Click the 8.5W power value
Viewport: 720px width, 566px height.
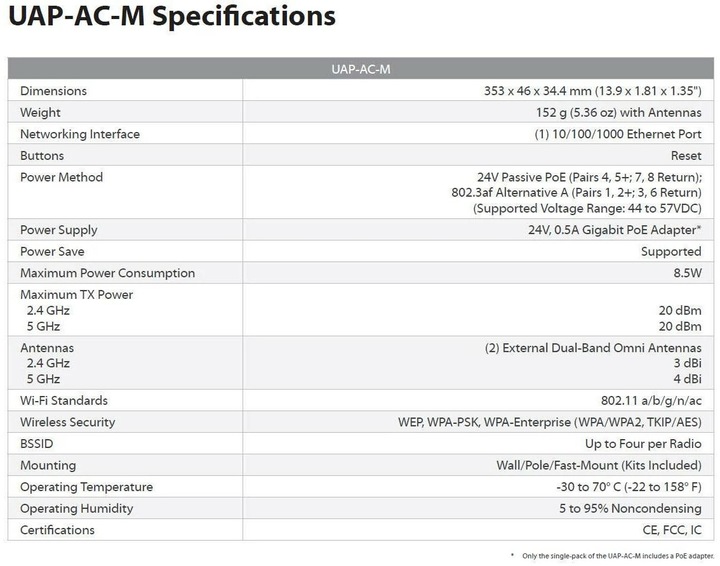(687, 273)
